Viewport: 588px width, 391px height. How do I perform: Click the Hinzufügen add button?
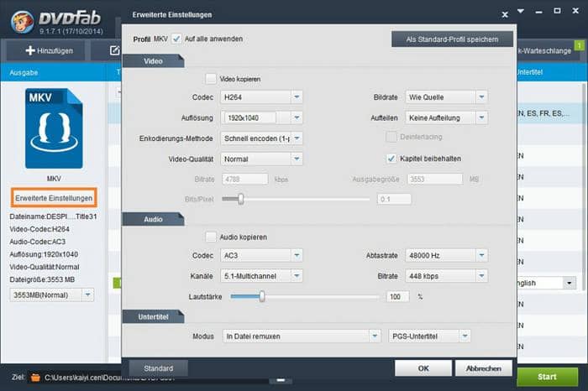pos(45,50)
